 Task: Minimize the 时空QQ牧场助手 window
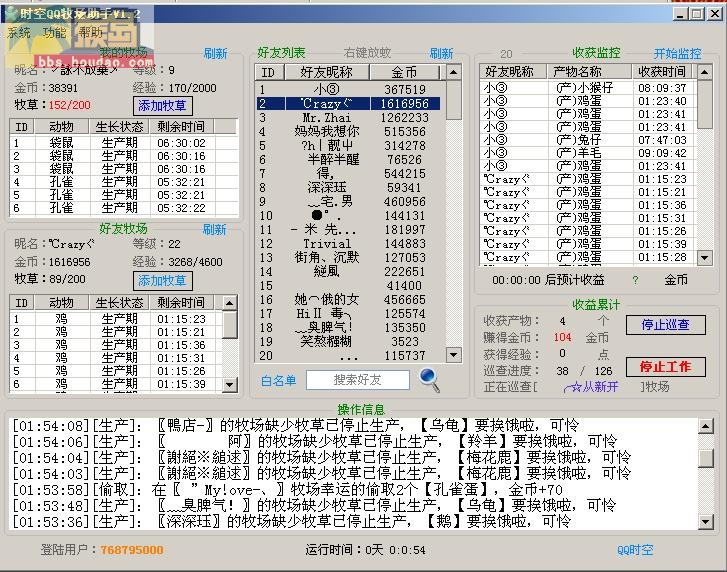point(680,14)
